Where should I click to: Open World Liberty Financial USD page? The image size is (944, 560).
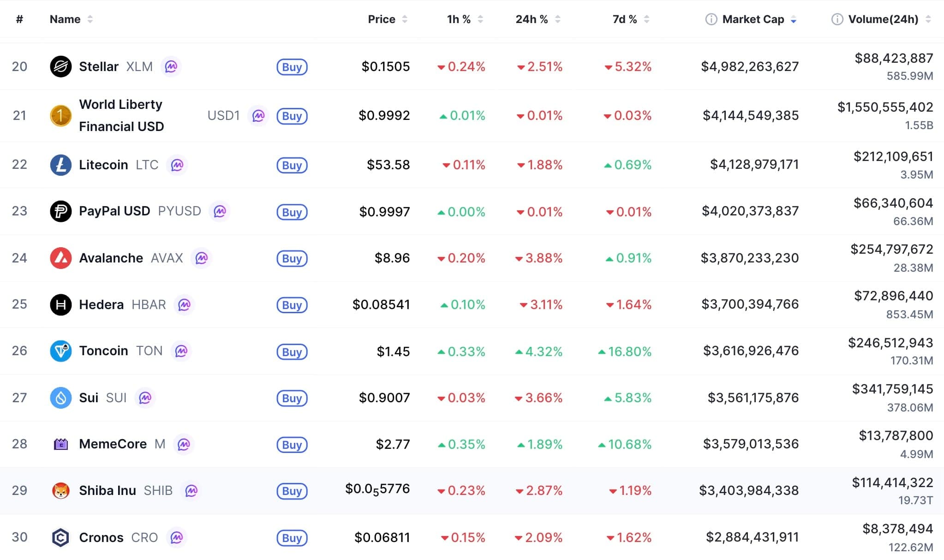[121, 115]
